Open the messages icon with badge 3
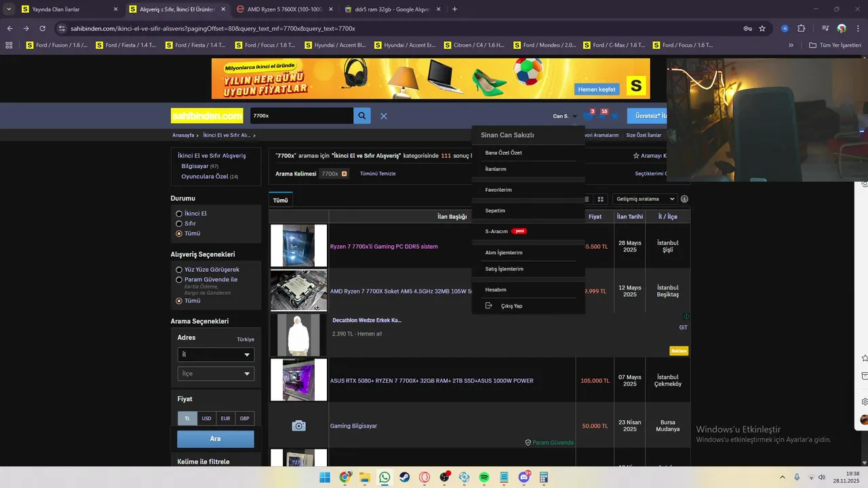The height and width of the screenshot is (488, 868). click(588, 116)
